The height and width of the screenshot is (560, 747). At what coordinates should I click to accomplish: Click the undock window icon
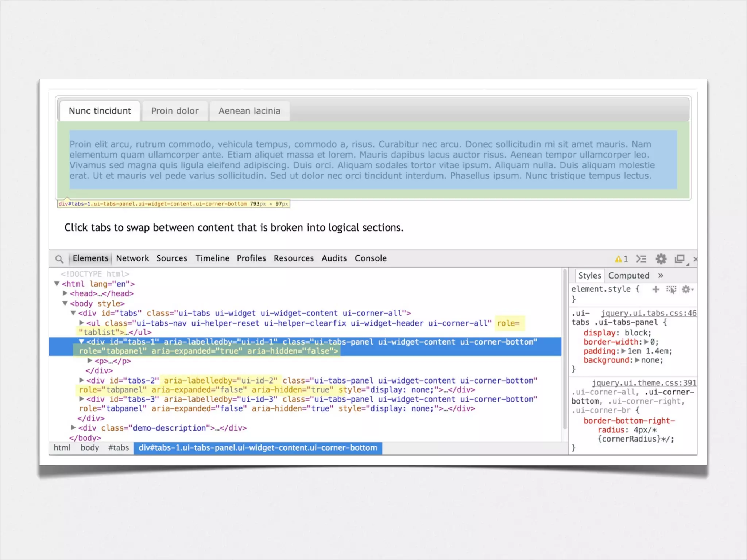tap(680, 259)
